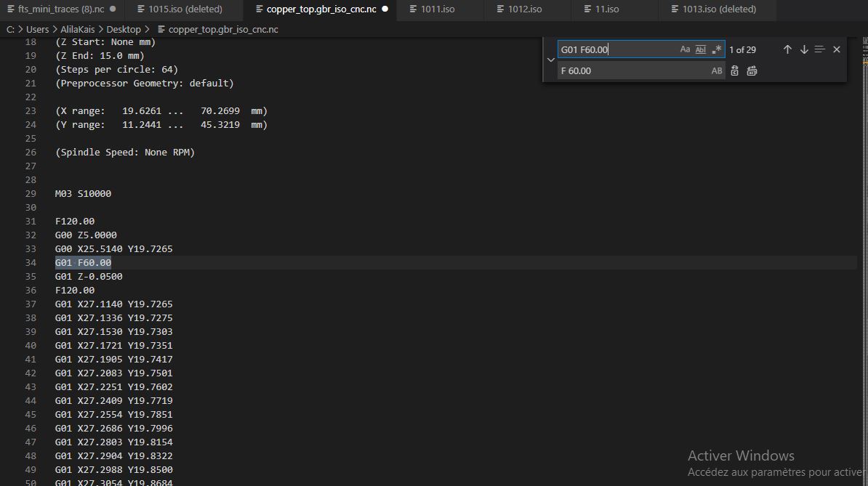Click unsaved dot on fts_mini_traces tab
The height and width of the screenshot is (486, 868).
(x=113, y=9)
